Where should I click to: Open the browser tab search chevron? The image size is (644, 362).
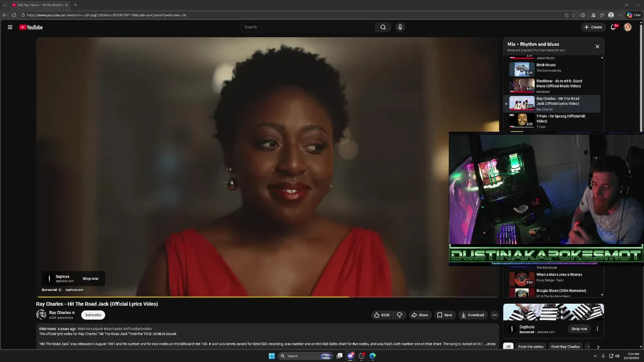coord(5,5)
